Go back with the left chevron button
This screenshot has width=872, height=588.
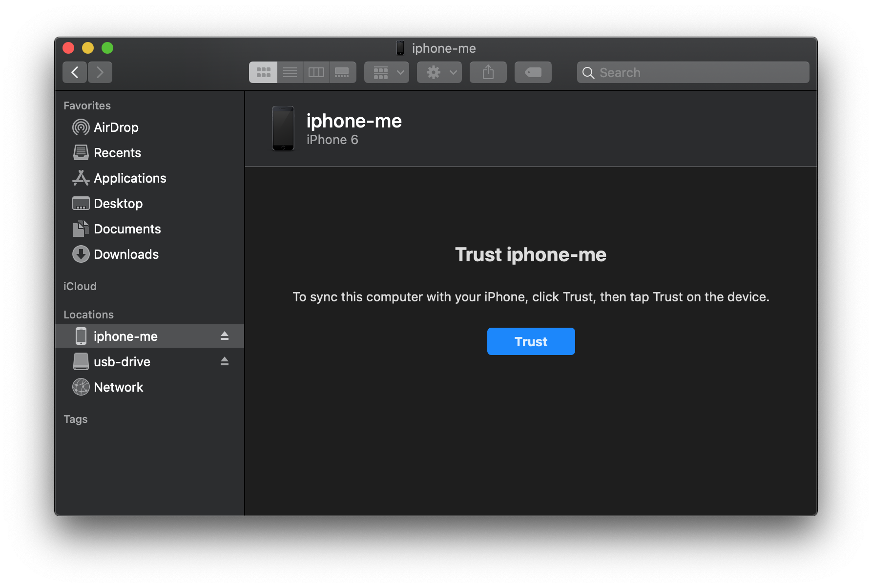[75, 72]
